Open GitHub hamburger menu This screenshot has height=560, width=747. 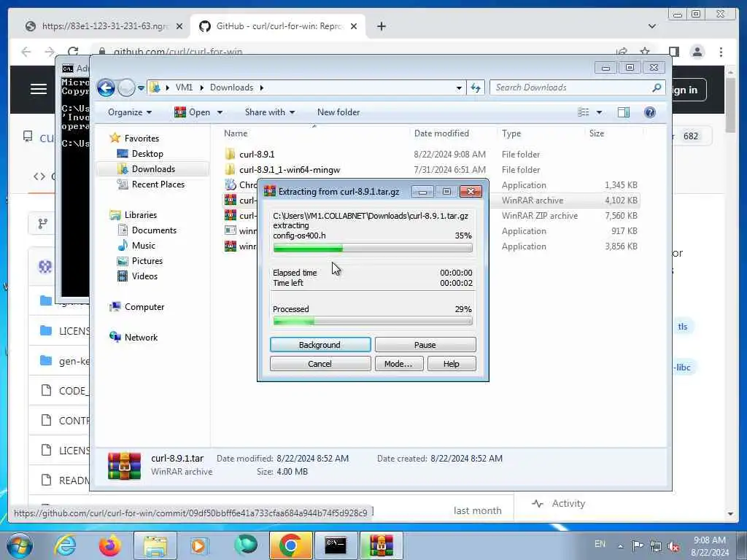point(39,89)
